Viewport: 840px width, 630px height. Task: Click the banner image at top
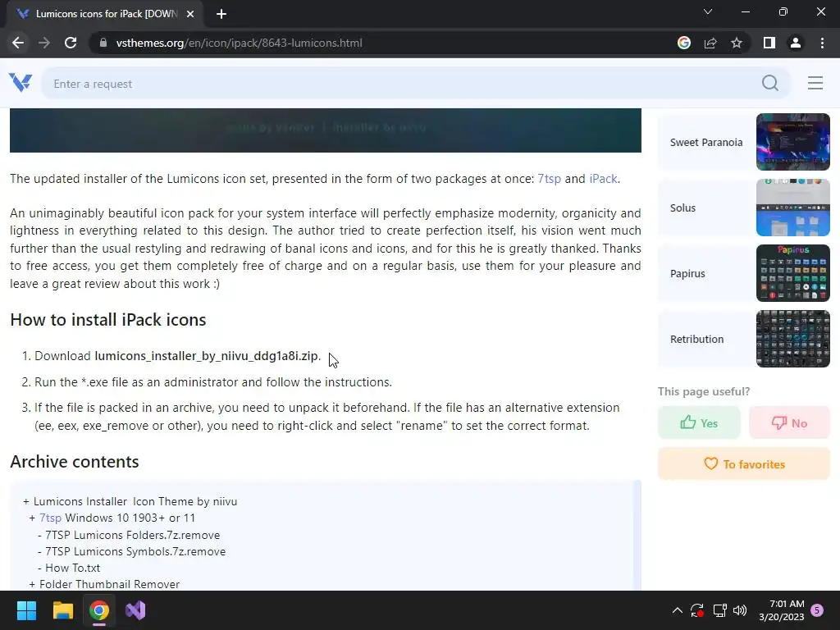coord(325,130)
